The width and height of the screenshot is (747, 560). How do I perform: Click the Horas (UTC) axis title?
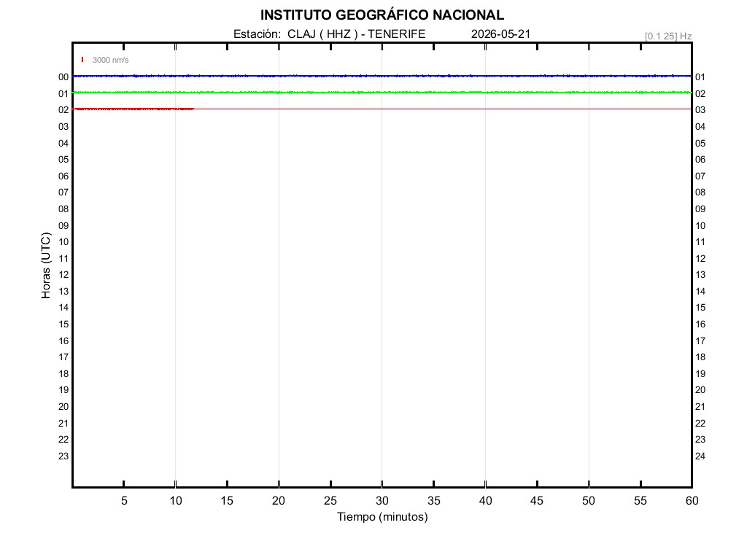pyautogui.click(x=46, y=265)
